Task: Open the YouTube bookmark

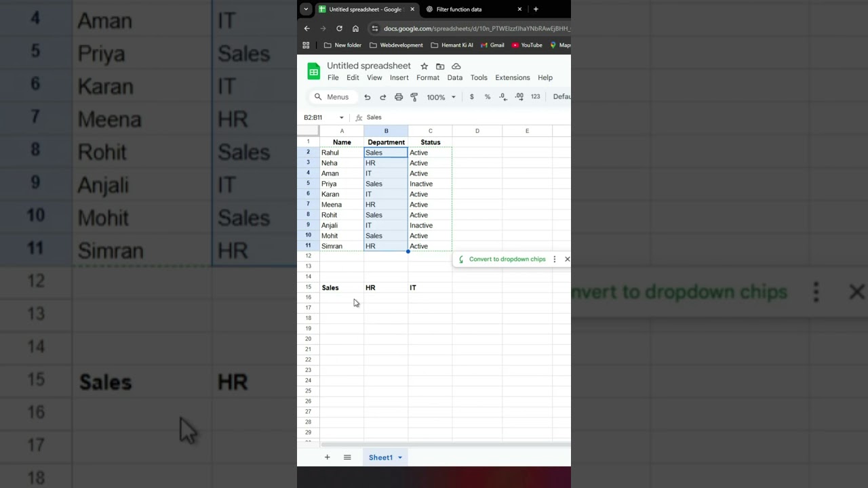Action: coord(527,45)
